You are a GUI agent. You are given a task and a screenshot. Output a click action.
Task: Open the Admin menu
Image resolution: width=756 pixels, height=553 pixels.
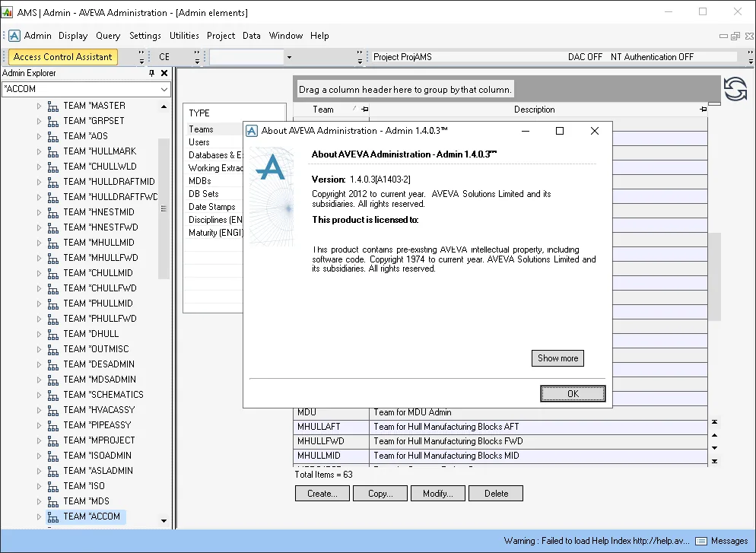tap(37, 36)
